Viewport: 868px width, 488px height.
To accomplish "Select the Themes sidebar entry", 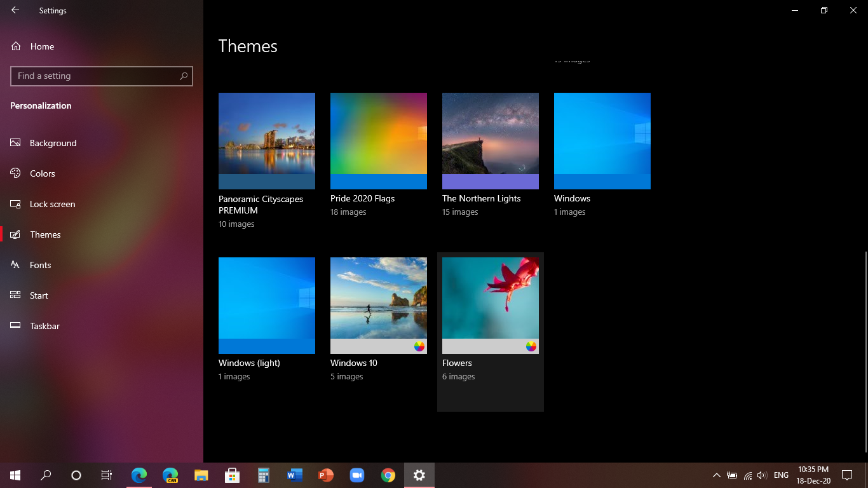I will (102, 234).
